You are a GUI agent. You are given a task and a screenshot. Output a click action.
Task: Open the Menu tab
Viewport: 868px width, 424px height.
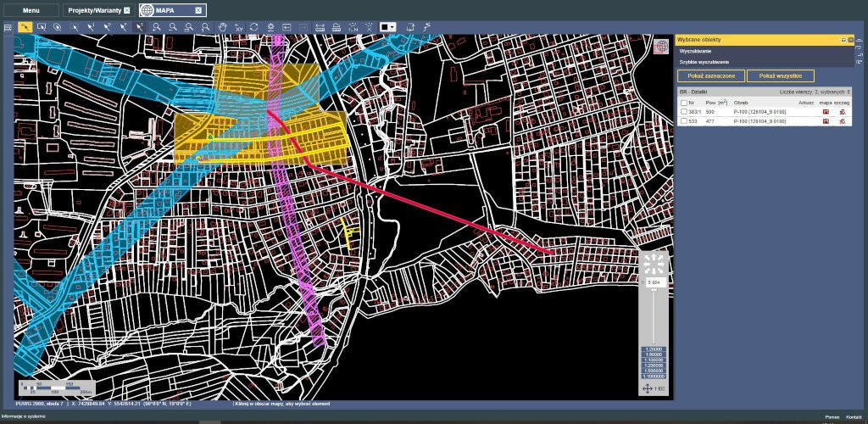[31, 10]
